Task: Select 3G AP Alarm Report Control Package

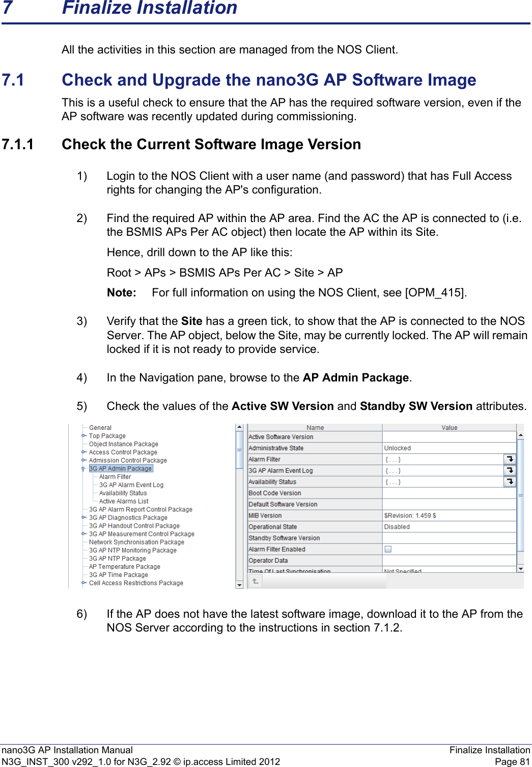Action: pos(141,509)
